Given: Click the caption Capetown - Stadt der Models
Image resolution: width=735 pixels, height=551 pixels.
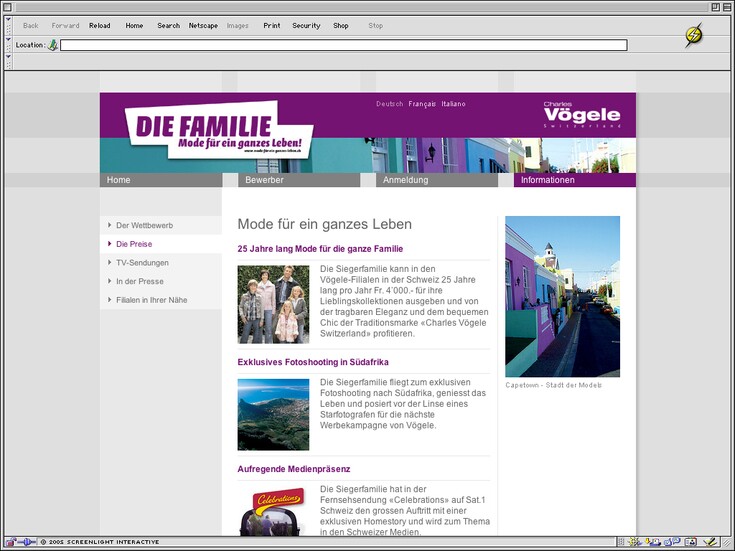Looking at the screenshot, I should [554, 385].
